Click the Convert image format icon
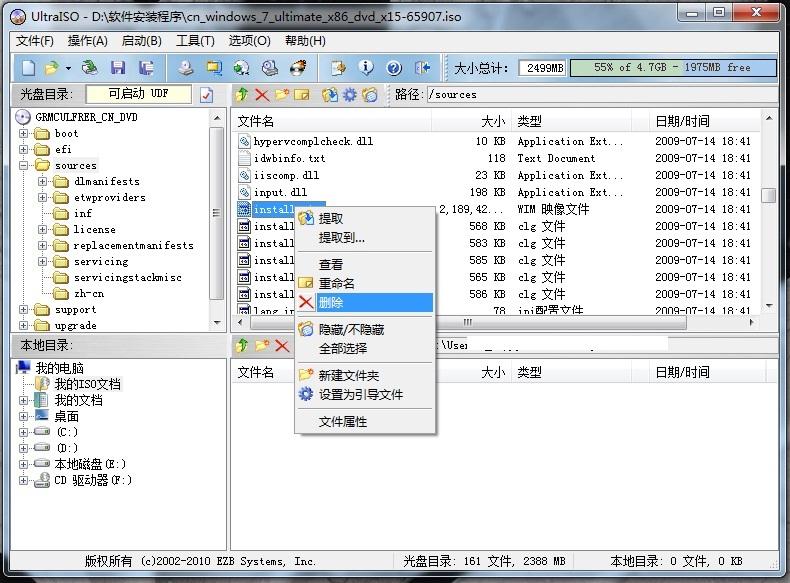790x583 pixels. (241, 68)
